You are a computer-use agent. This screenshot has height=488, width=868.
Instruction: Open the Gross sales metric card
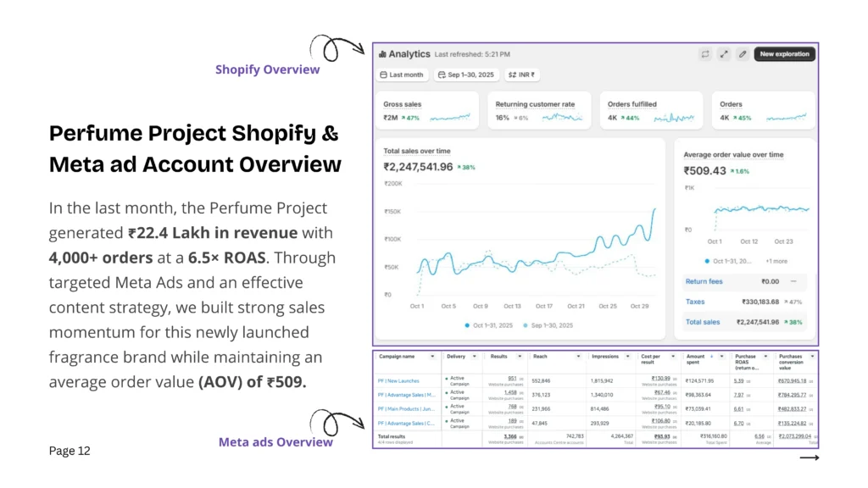tap(428, 111)
